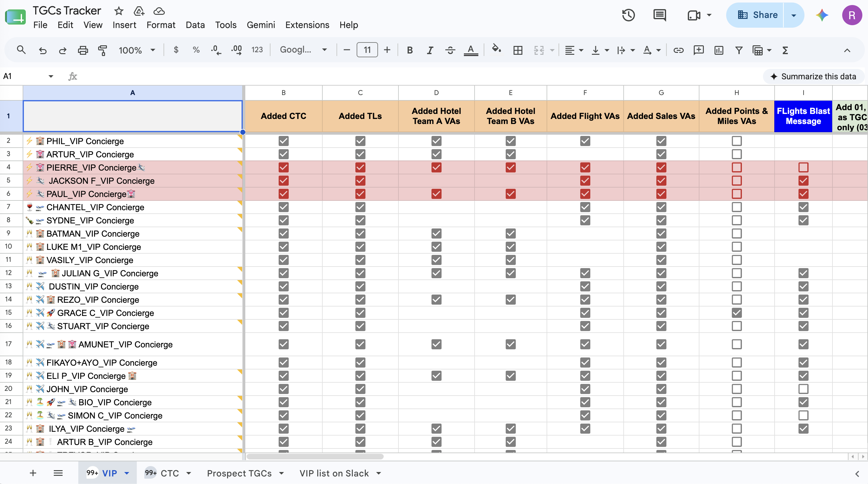Click the redo icon in toolbar
This screenshot has width=868, height=484.
click(62, 50)
